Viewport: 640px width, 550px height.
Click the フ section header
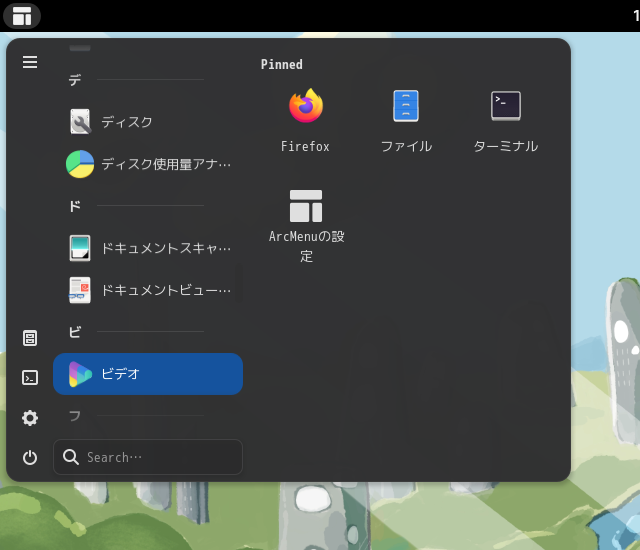[75, 416]
